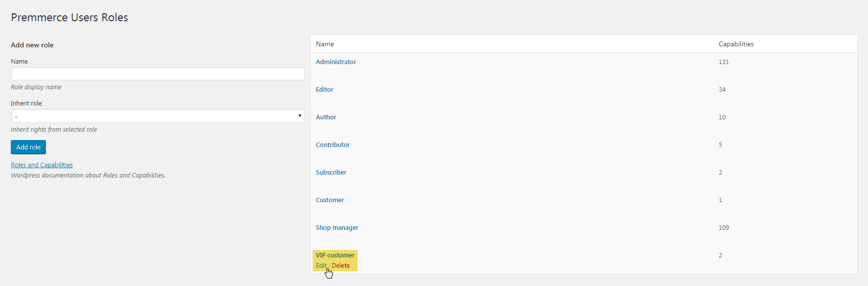Click the Role display name hint text

click(x=36, y=87)
